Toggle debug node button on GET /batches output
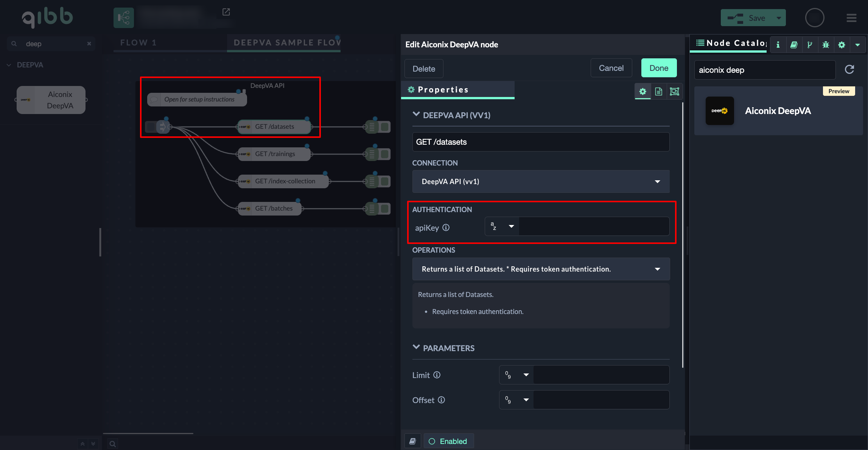Screen dimensions: 868x450 [385, 208]
